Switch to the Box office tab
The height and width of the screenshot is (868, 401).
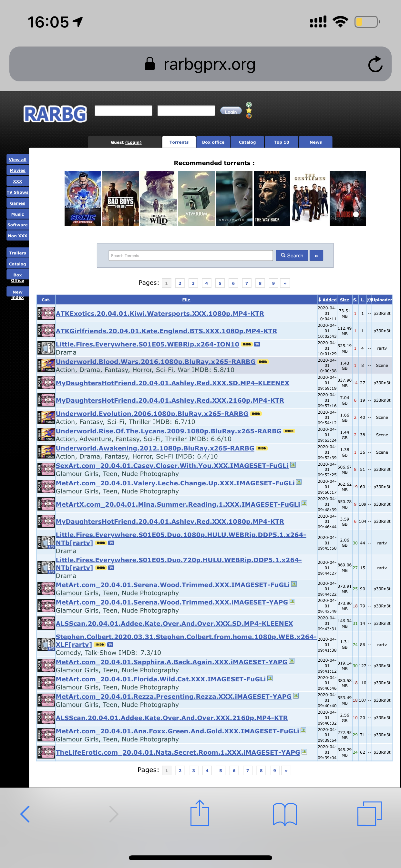(x=213, y=142)
